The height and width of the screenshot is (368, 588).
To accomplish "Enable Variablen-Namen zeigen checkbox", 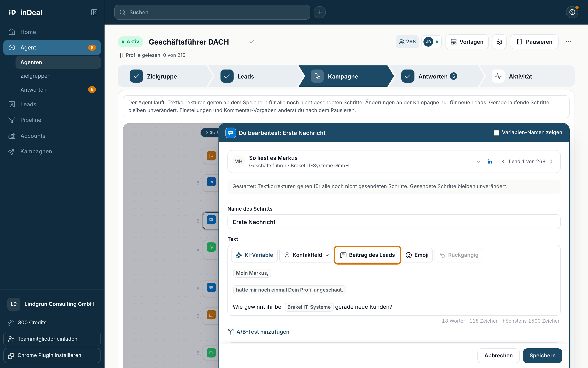I will click(496, 133).
